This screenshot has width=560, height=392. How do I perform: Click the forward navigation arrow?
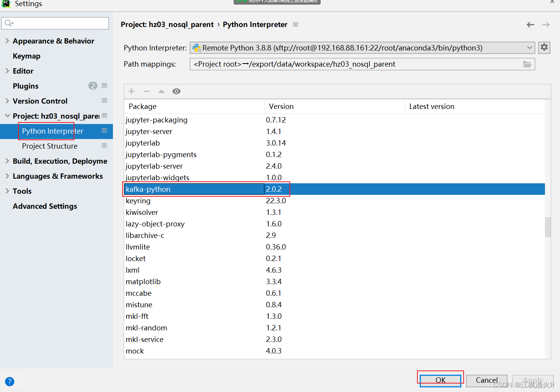546,25
